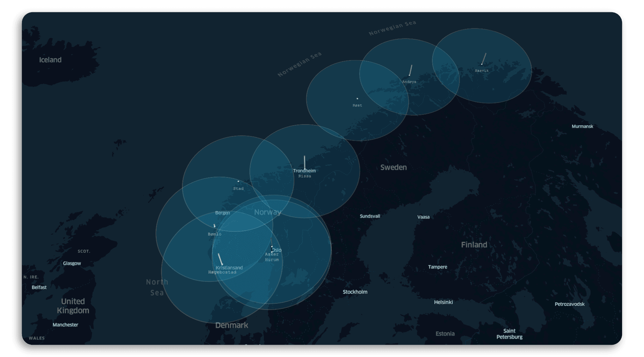This screenshot has width=644, height=357.
Task: Click the Hasvik station label
Action: click(x=482, y=71)
